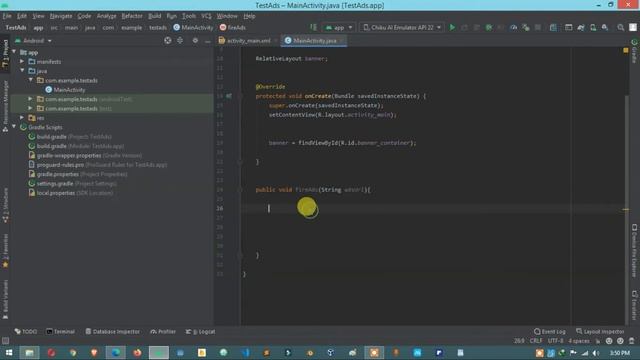Open Project panel settings gear
Viewport: 640px width, 360px height.
tap(195, 40)
